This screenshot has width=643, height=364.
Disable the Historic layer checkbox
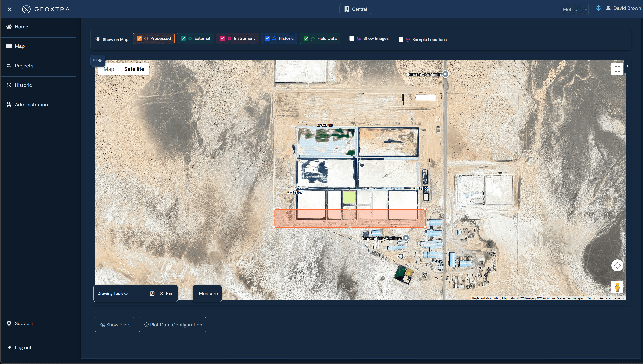pos(267,38)
